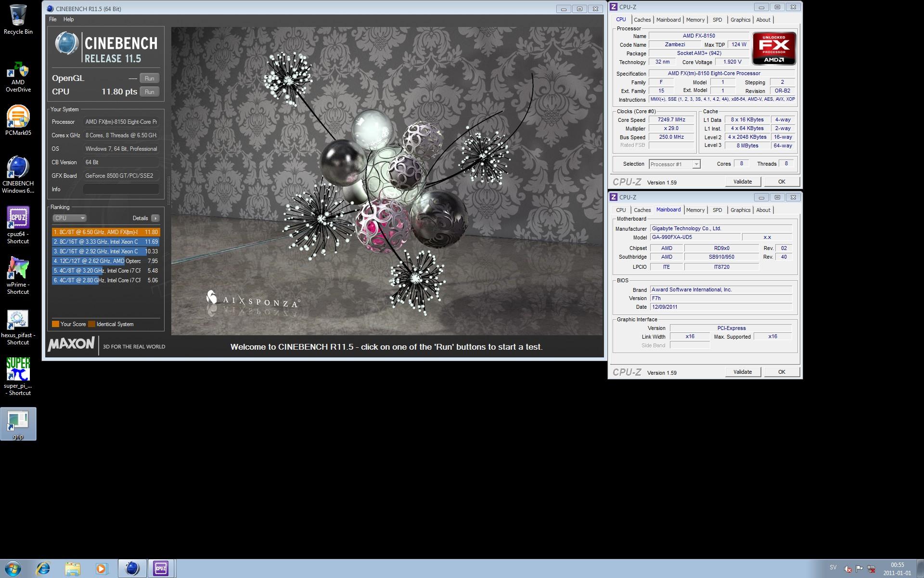Screen dimensions: 924x578
Task: Open Graphics tab in upper CPU-Z
Action: pyautogui.click(x=740, y=20)
